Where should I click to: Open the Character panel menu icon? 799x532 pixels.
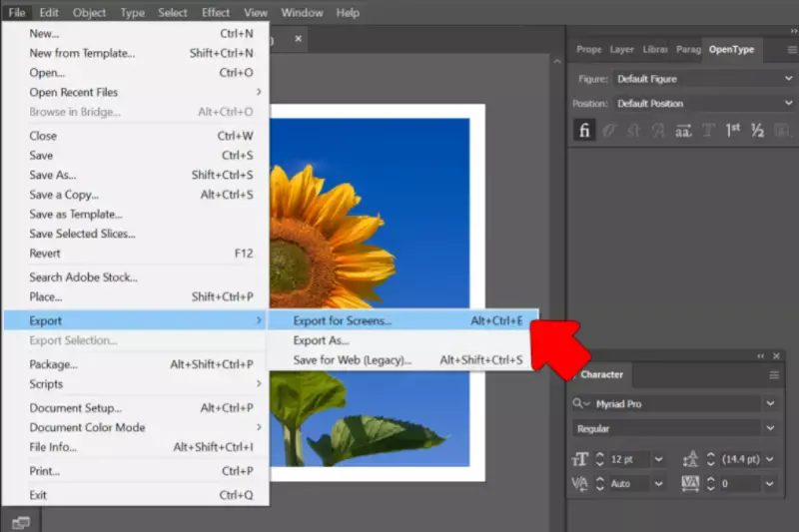point(774,375)
